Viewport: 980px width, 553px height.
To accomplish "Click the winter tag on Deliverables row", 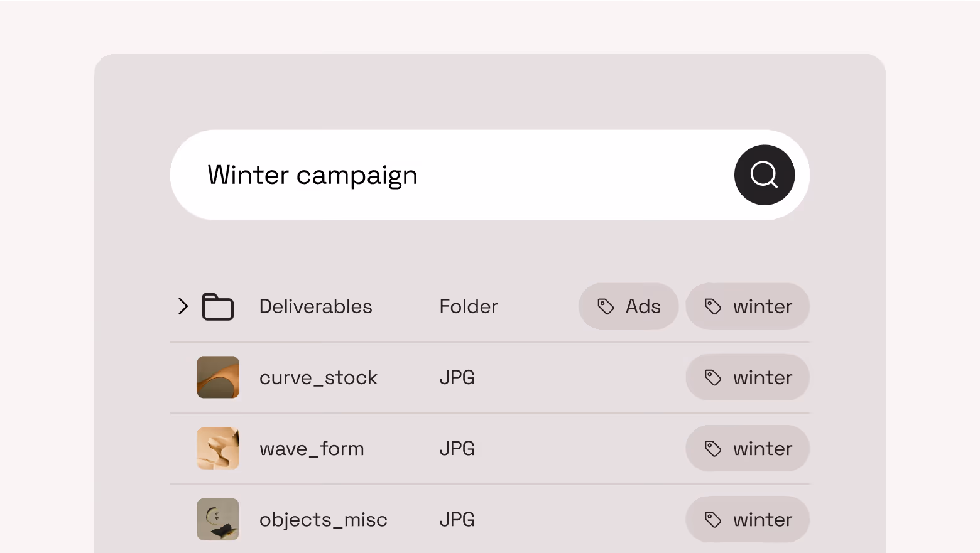I will click(748, 306).
